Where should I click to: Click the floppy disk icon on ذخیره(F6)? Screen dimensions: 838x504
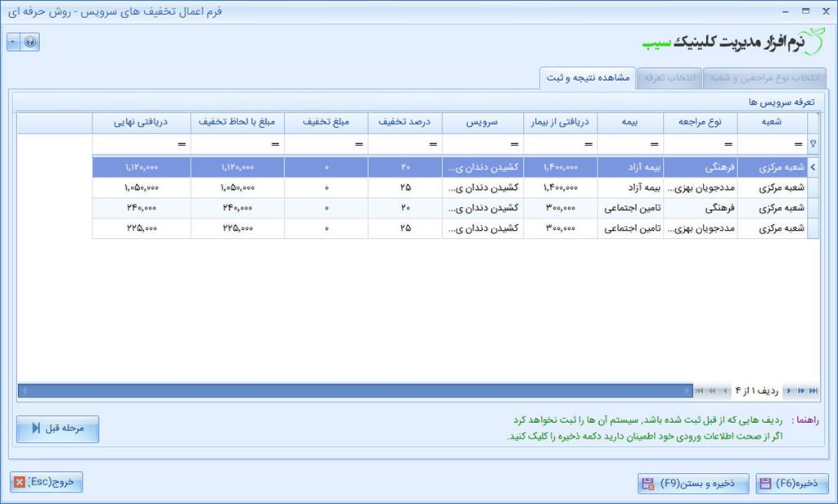pos(765,483)
